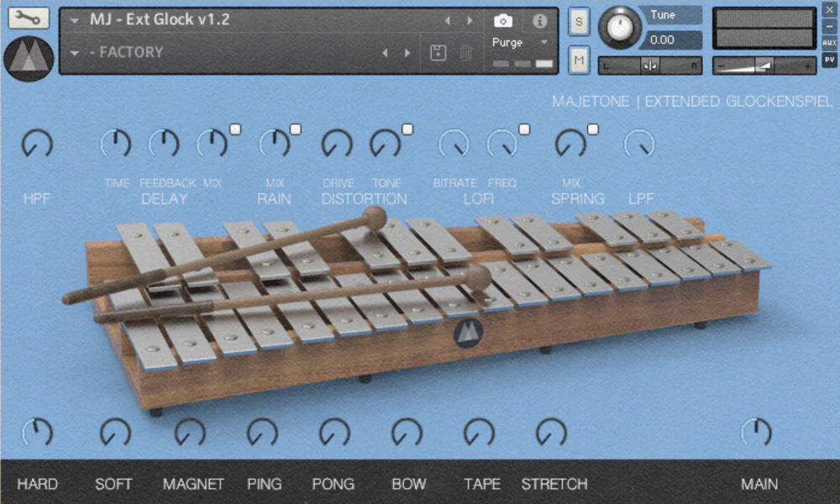The width and height of the screenshot is (840, 504).
Task: Close the instrument with X button
Action: tap(829, 9)
